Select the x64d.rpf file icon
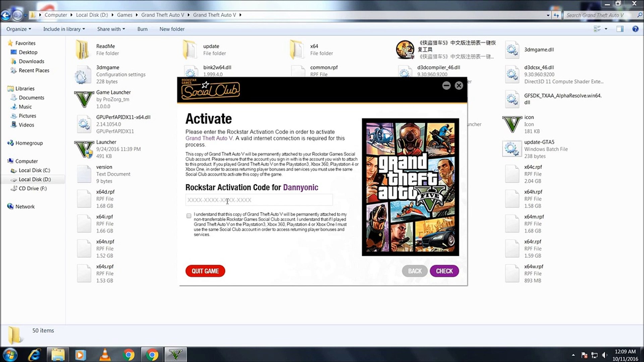The width and height of the screenshot is (644, 362). [x=84, y=199]
